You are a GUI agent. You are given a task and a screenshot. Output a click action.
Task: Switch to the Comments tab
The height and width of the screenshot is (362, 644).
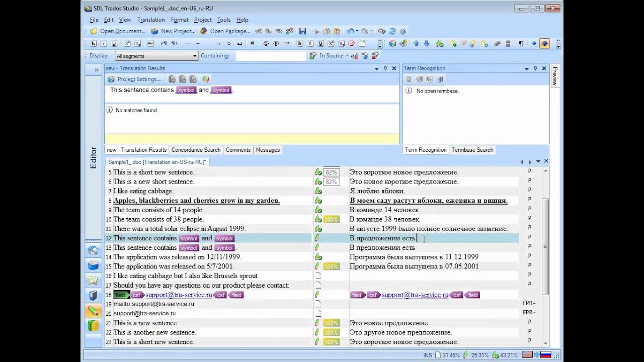click(238, 150)
